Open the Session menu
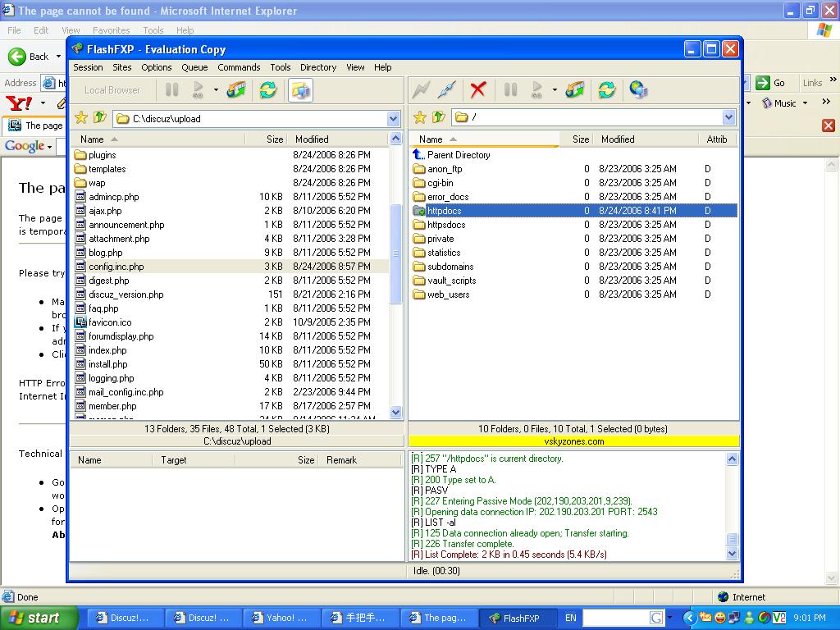Screen dimensions: 840x630 [88, 67]
